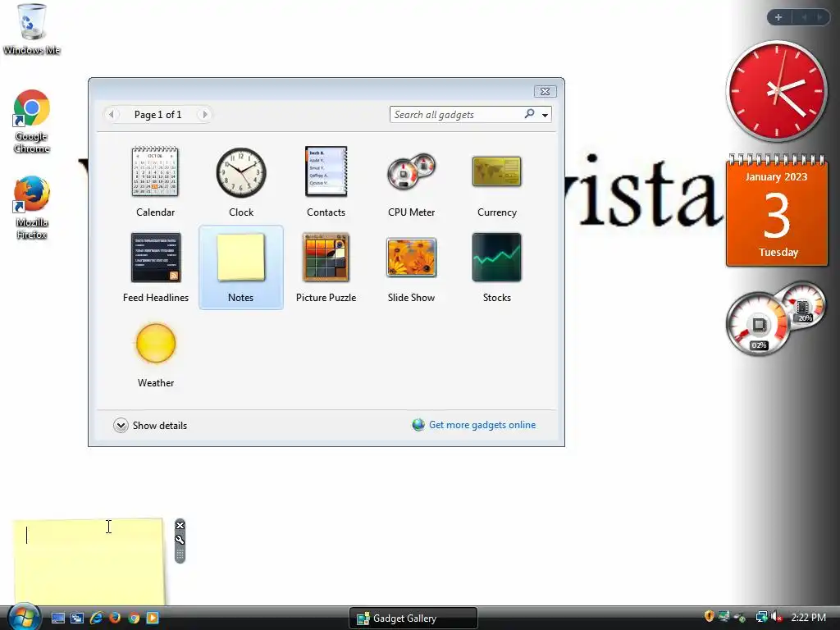Select the Stocks gadget icon
840x630 pixels.
[496, 257]
